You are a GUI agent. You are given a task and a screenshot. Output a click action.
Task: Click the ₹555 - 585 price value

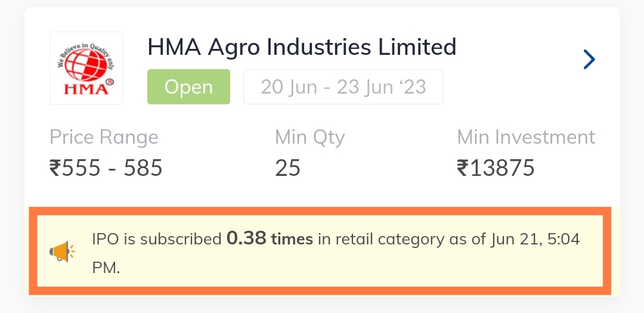[x=106, y=168]
